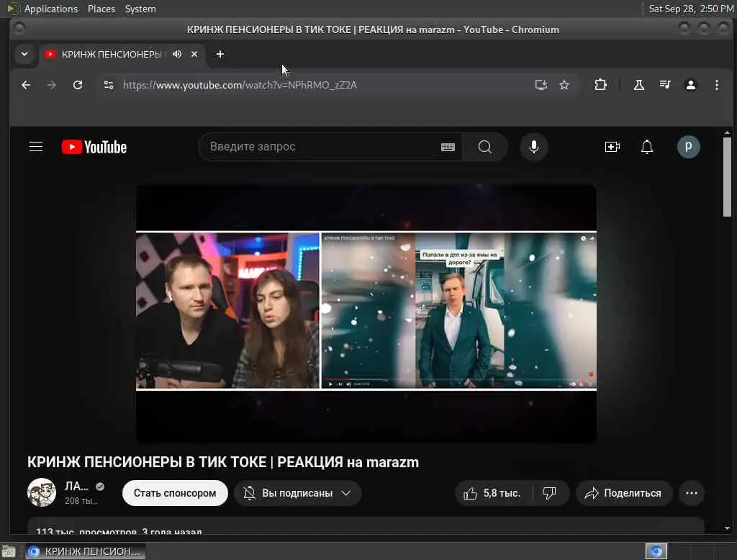Click the video title text
Screen dimensions: 737x560
tap(223, 462)
